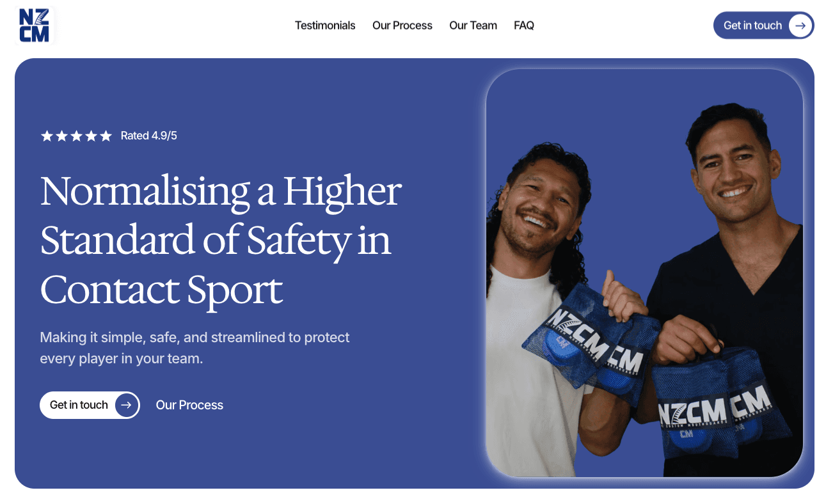Click the Rated 4.9/5 text

click(148, 136)
